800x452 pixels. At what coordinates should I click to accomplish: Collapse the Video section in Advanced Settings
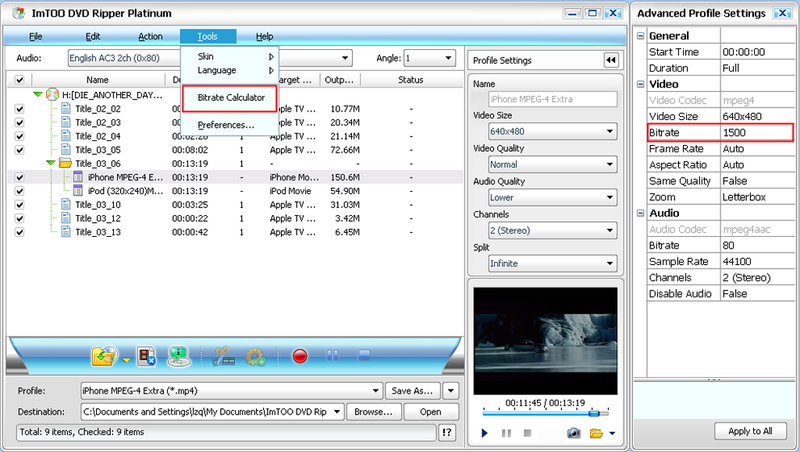point(640,84)
